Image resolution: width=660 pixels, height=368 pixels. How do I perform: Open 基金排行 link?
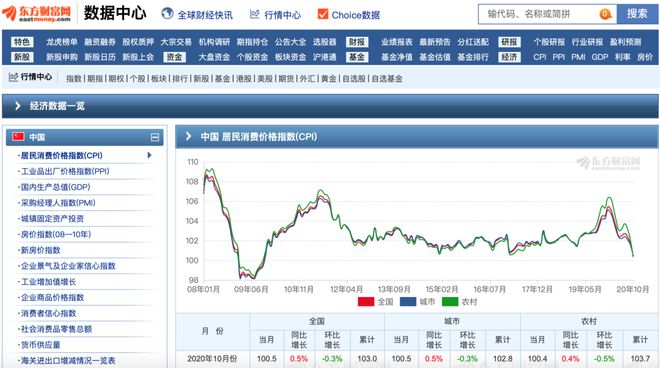pyautogui.click(x=473, y=57)
